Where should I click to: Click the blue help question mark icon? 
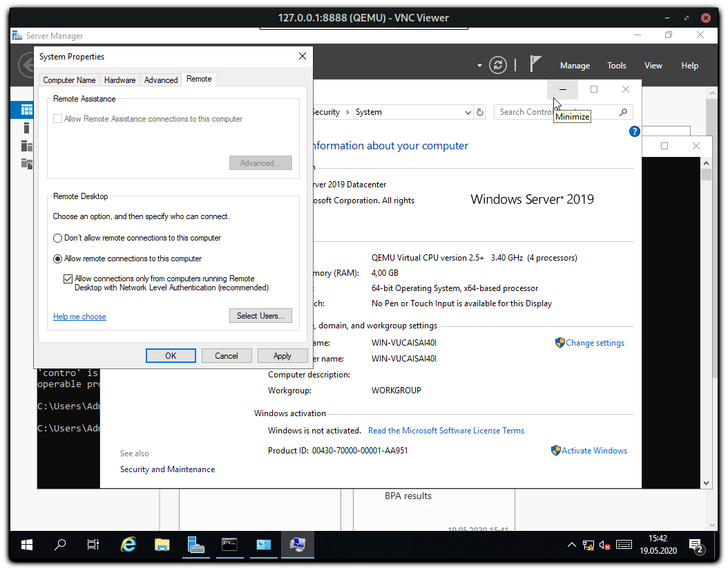tap(634, 131)
